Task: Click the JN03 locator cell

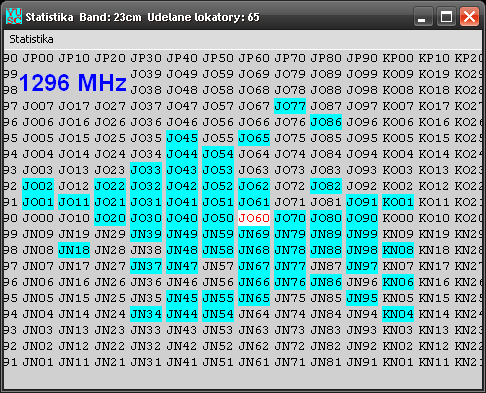Action: click(38, 330)
